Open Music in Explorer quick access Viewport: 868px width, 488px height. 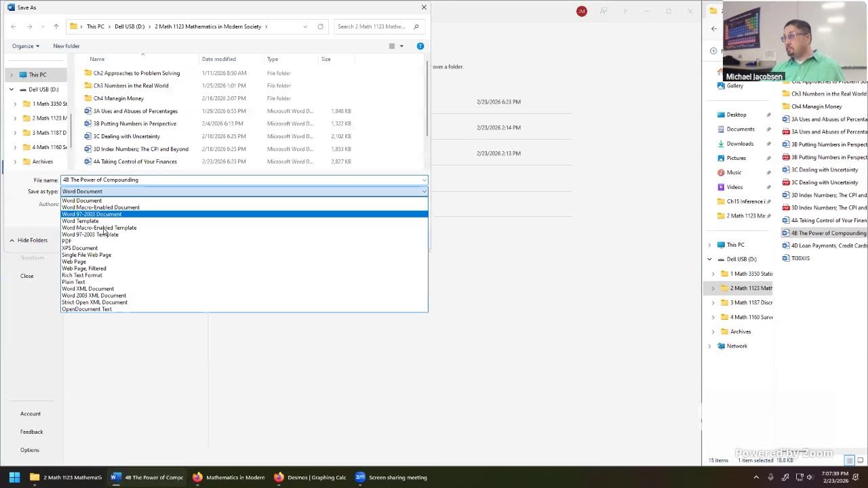[x=734, y=173]
